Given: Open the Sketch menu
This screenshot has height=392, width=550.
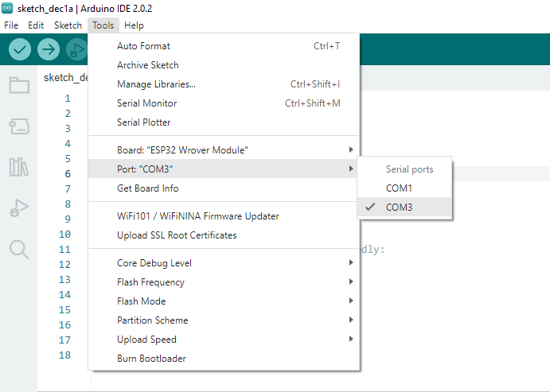Looking at the screenshot, I should point(68,25).
